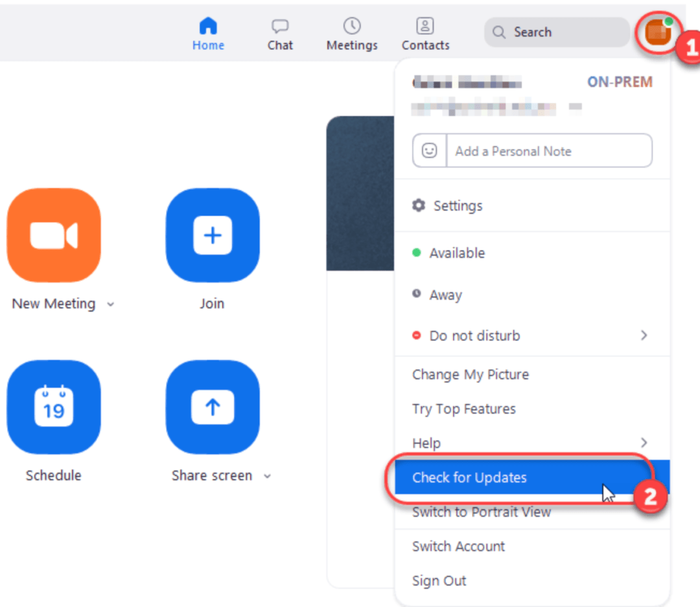Expand the Share screen dropdown arrow

[267, 476]
